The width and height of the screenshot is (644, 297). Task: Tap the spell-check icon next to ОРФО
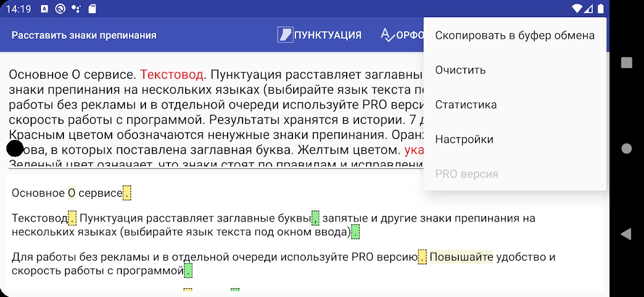(387, 35)
